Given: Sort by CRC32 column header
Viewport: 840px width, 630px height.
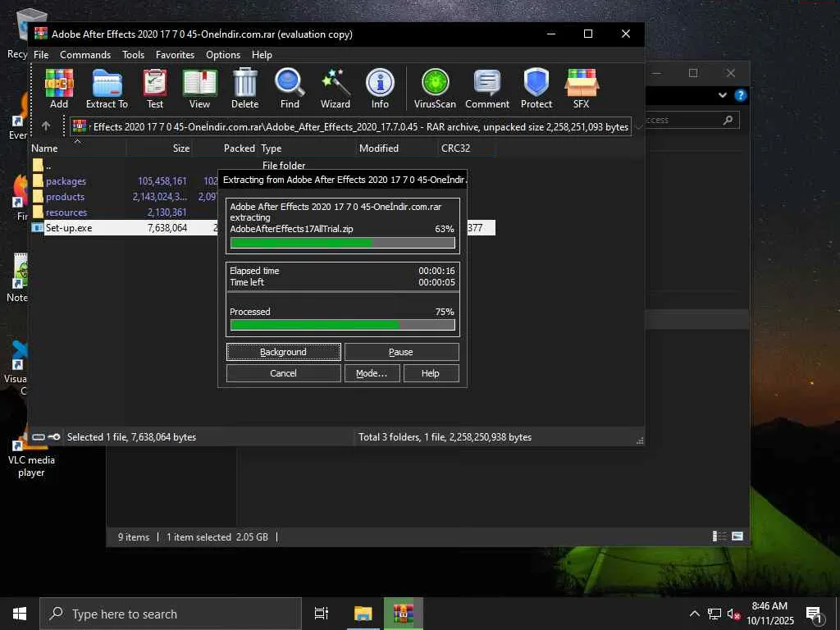Looking at the screenshot, I should (466, 148).
